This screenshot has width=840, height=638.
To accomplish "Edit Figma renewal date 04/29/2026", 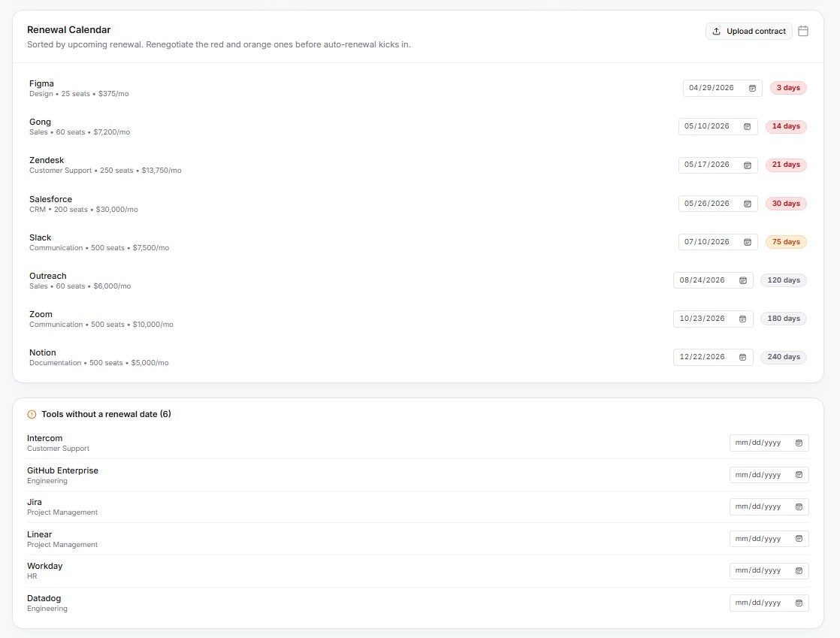I will pyautogui.click(x=722, y=88).
